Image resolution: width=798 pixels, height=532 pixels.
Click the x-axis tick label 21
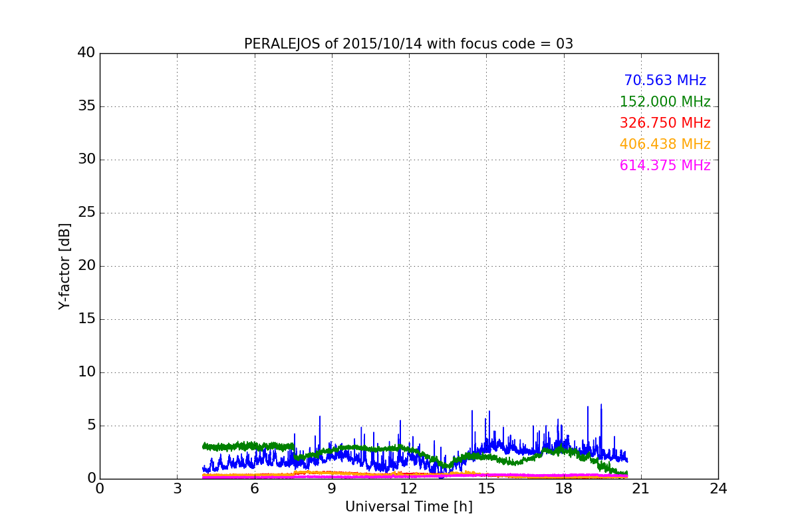point(640,488)
